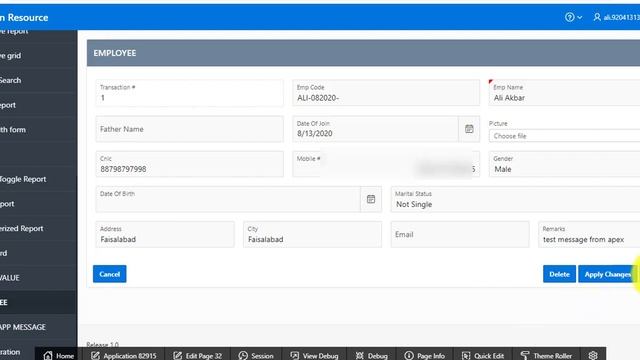Open the Date Of Join calendar picker
This screenshot has width=640, height=360.
[x=469, y=129]
